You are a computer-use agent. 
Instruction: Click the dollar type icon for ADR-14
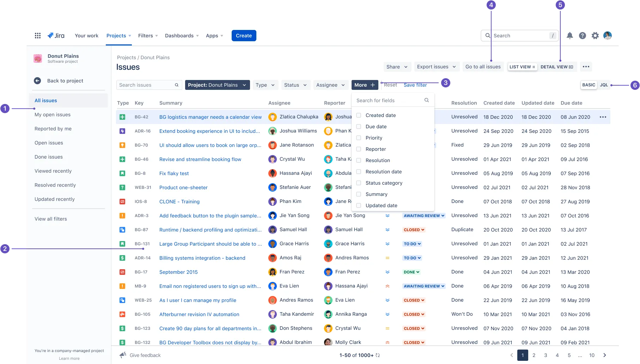point(122,258)
